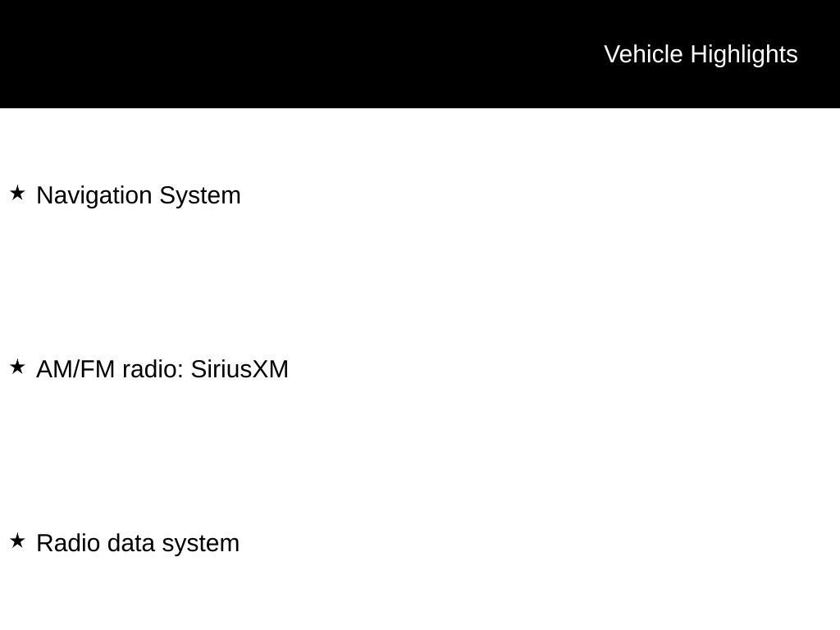Click the star bullet beside Navigation System
Viewport: 840px width, 630px height.
(x=17, y=194)
